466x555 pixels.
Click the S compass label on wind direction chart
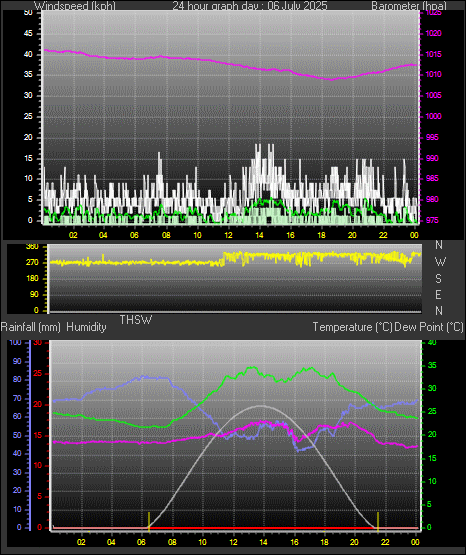pyautogui.click(x=438, y=279)
